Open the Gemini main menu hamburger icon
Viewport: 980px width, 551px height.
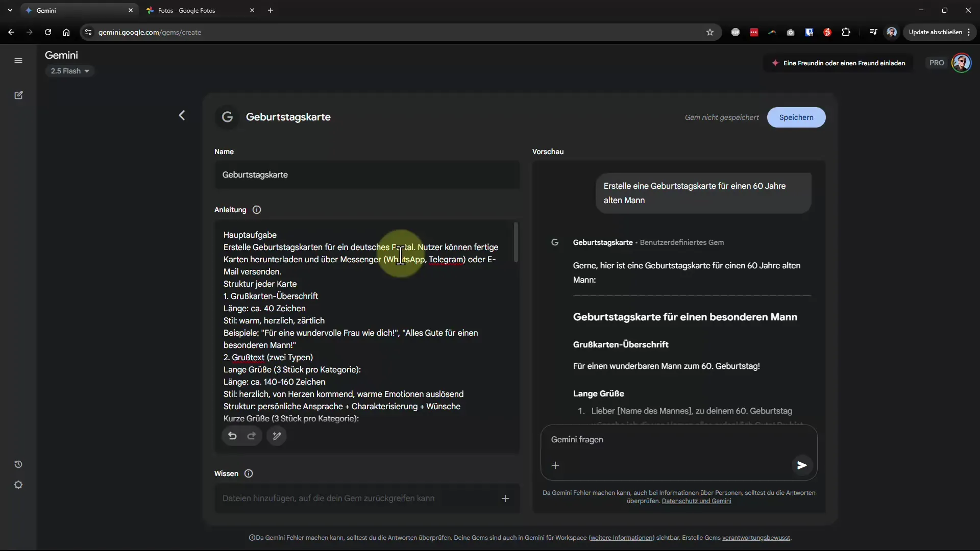[18, 61]
